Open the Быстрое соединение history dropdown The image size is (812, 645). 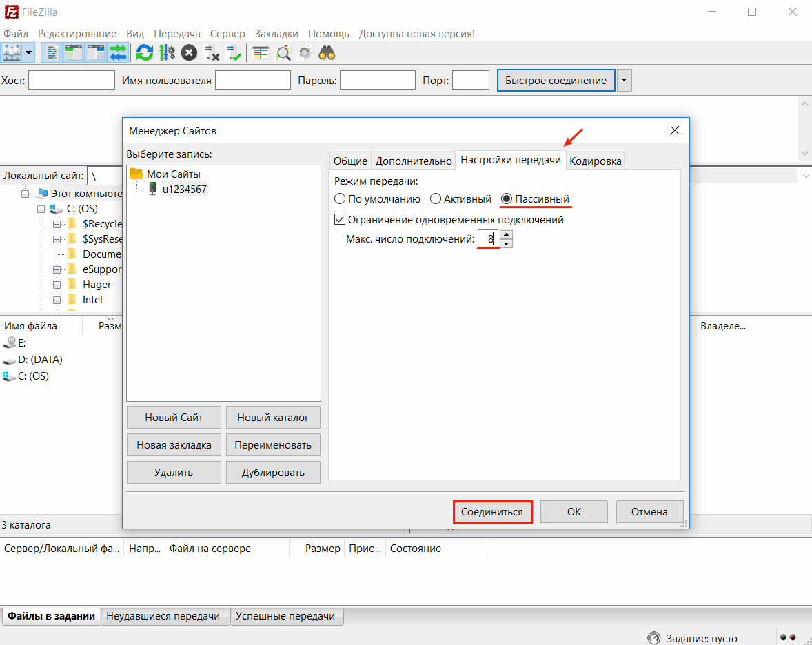(624, 80)
